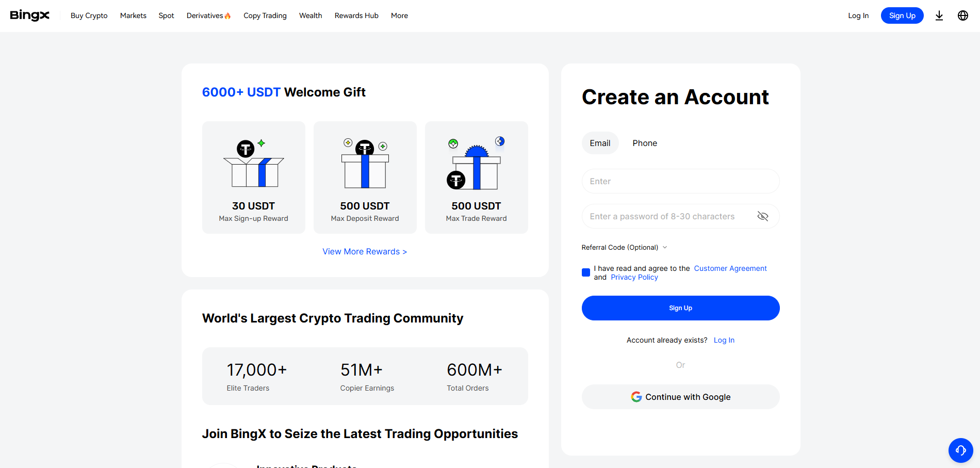The width and height of the screenshot is (980, 468).
Task: Open the Customer Agreement link
Action: click(x=730, y=268)
